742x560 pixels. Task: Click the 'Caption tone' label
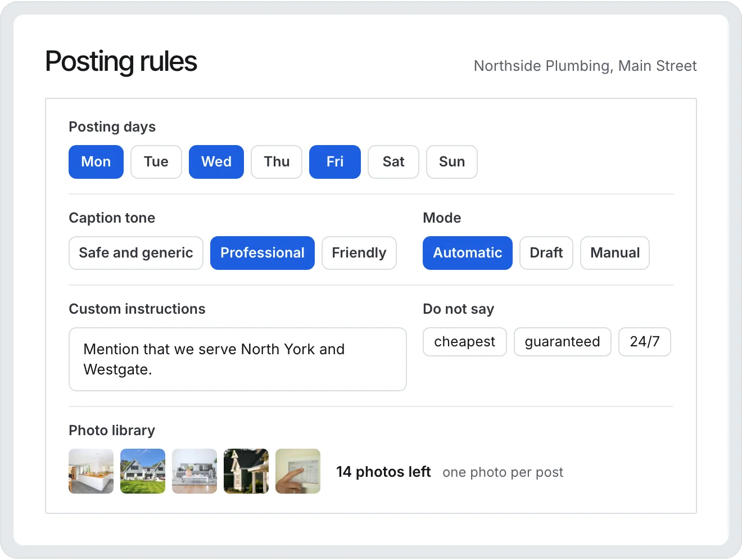[112, 218]
